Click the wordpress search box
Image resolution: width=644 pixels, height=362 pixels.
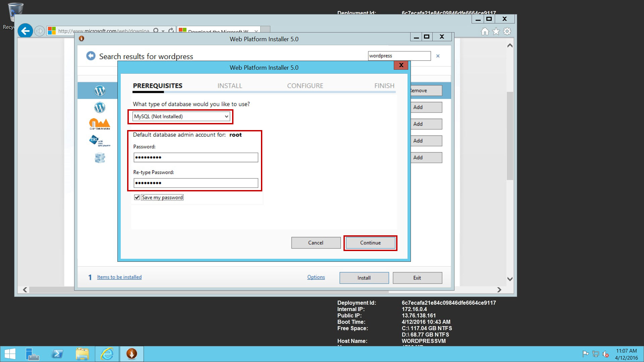(x=399, y=56)
